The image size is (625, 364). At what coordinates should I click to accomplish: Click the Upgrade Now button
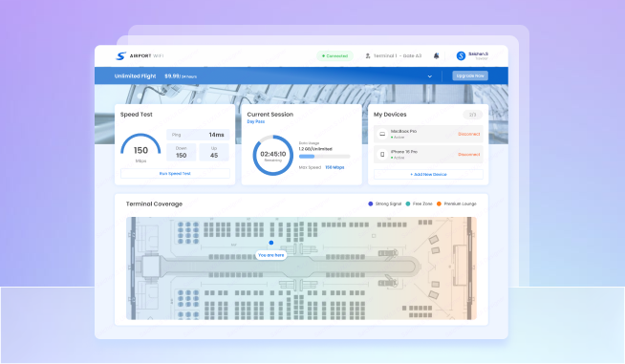tap(470, 75)
